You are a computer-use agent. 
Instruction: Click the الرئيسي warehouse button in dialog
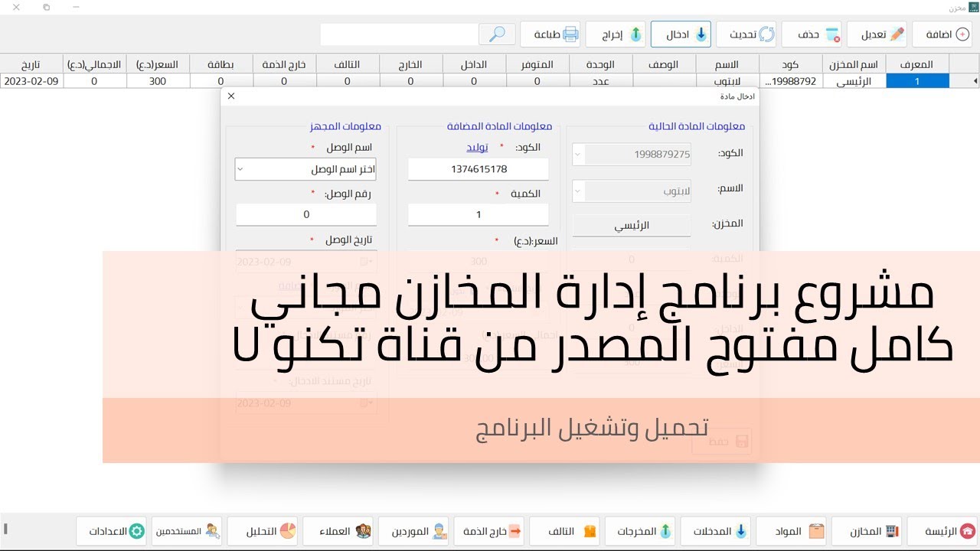click(632, 226)
